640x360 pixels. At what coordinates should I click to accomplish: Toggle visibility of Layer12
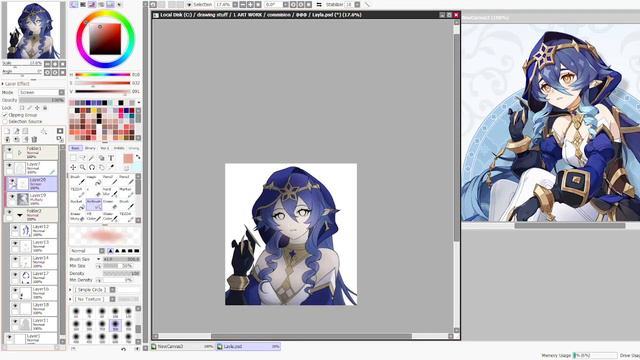click(15, 228)
